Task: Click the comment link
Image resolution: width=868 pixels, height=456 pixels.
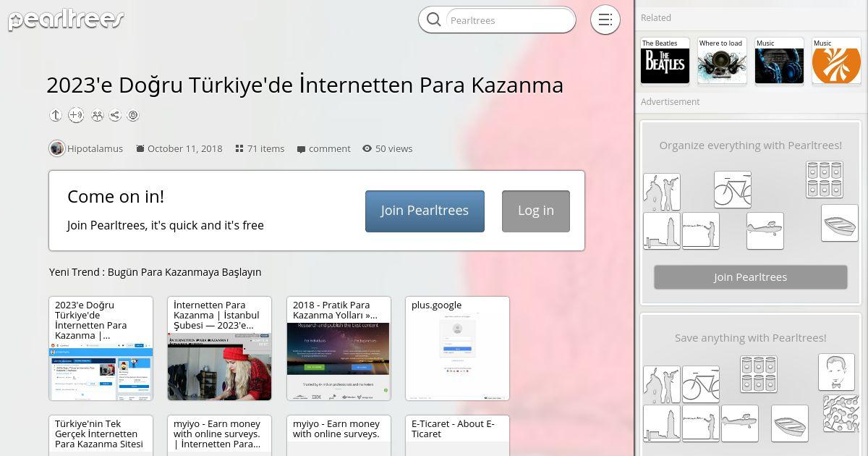Action: (x=329, y=148)
